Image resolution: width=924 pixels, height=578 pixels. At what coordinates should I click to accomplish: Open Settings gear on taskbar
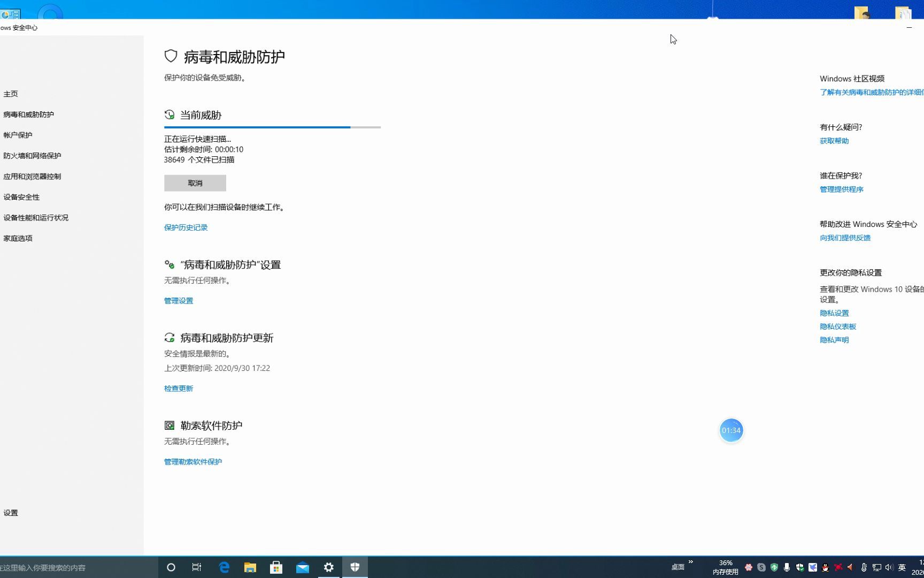coord(329,567)
